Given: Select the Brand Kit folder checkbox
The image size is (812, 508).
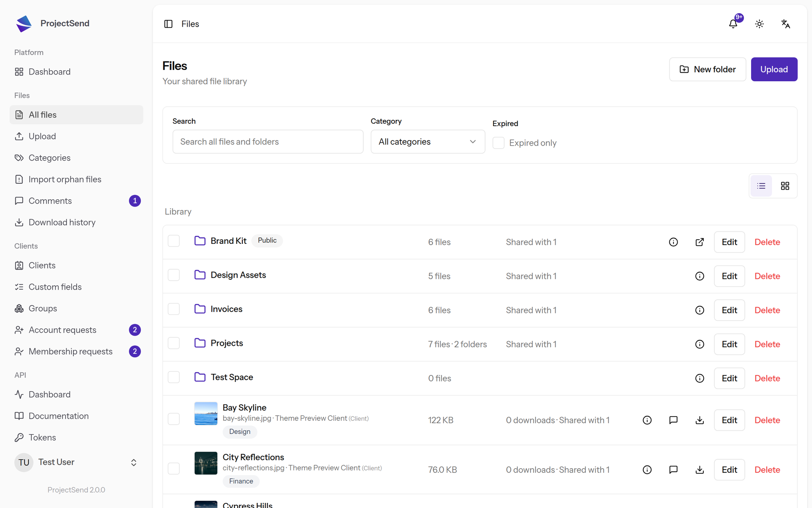Looking at the screenshot, I should pos(174,241).
